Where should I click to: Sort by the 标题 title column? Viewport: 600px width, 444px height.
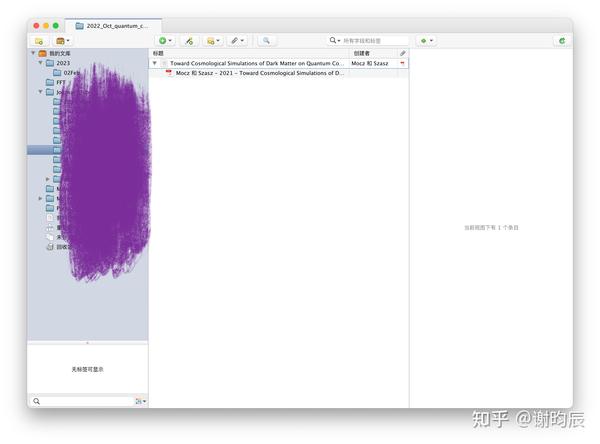(250, 53)
